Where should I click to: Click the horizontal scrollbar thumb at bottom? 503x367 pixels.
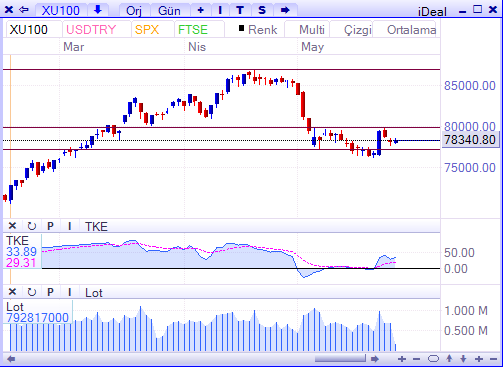click(x=340, y=359)
